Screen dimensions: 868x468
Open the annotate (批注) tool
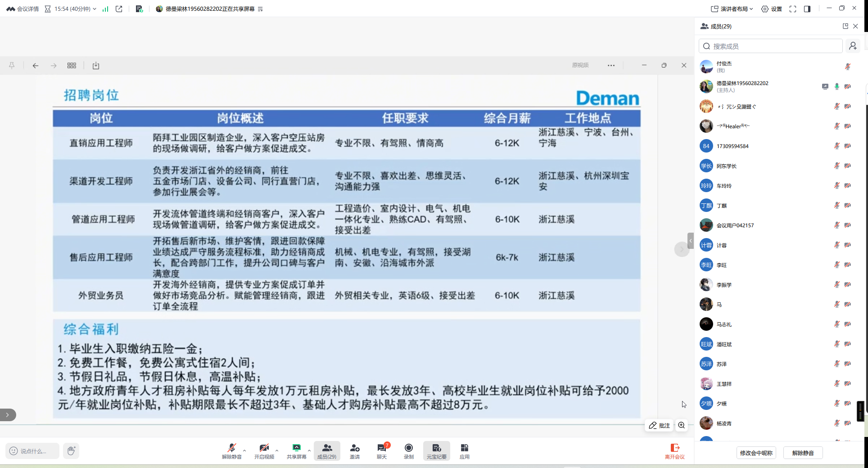coord(660,425)
